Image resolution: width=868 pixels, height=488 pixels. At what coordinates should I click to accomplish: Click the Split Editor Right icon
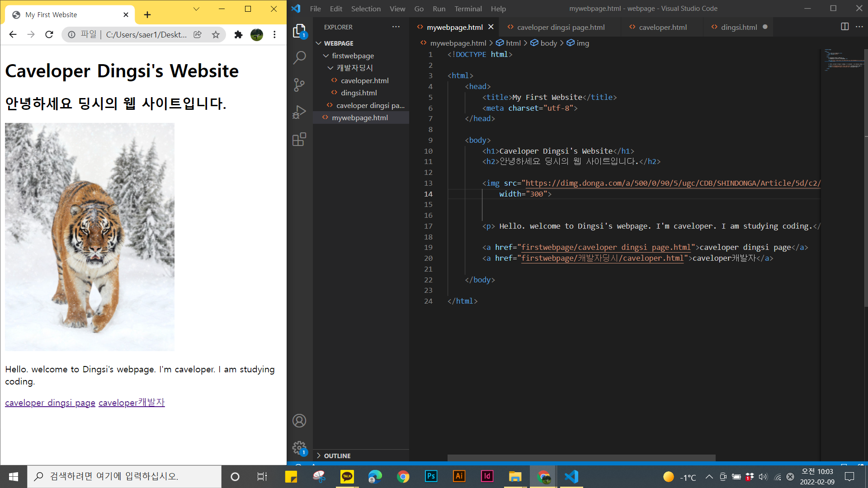(x=844, y=27)
